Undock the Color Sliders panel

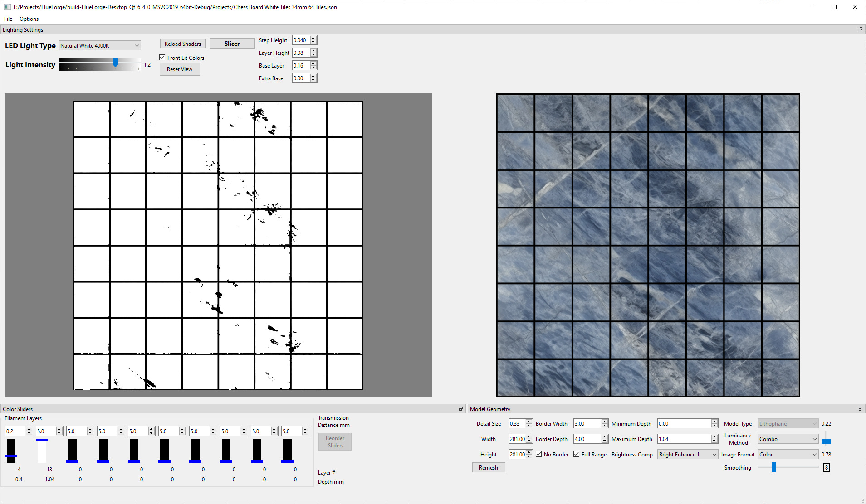(x=461, y=408)
